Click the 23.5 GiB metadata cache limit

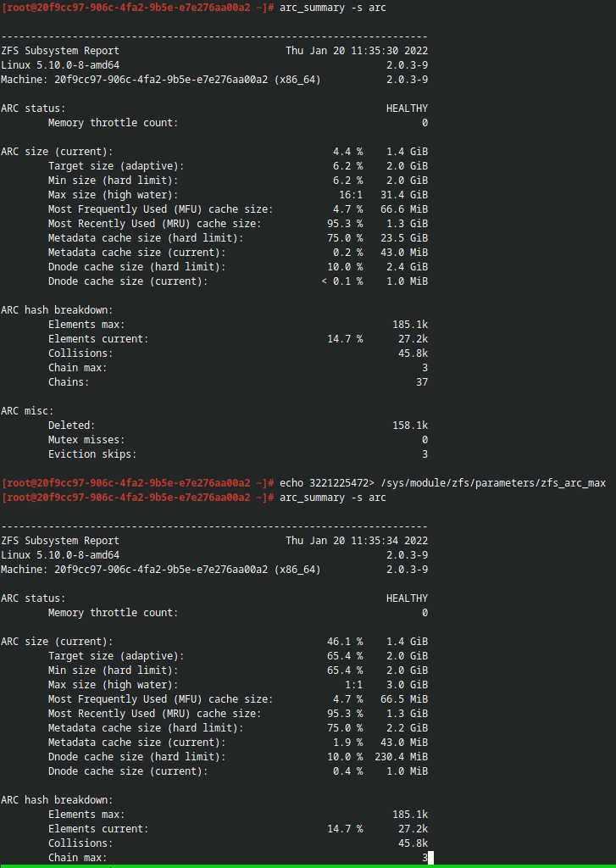[404, 238]
